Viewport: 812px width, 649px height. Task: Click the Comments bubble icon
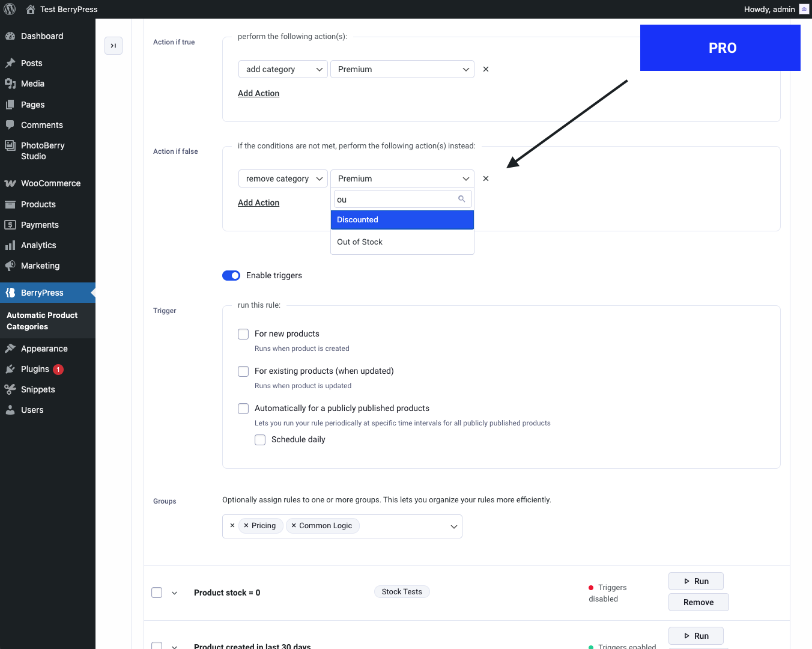tap(10, 125)
